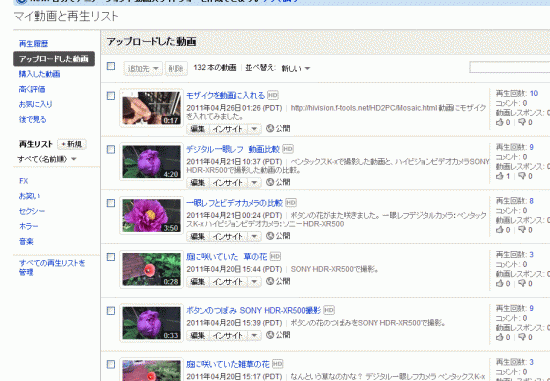Click thumbs-down icon for 一眼レフとビデオカメラの比較
The image size is (550, 381).
tap(522, 229)
